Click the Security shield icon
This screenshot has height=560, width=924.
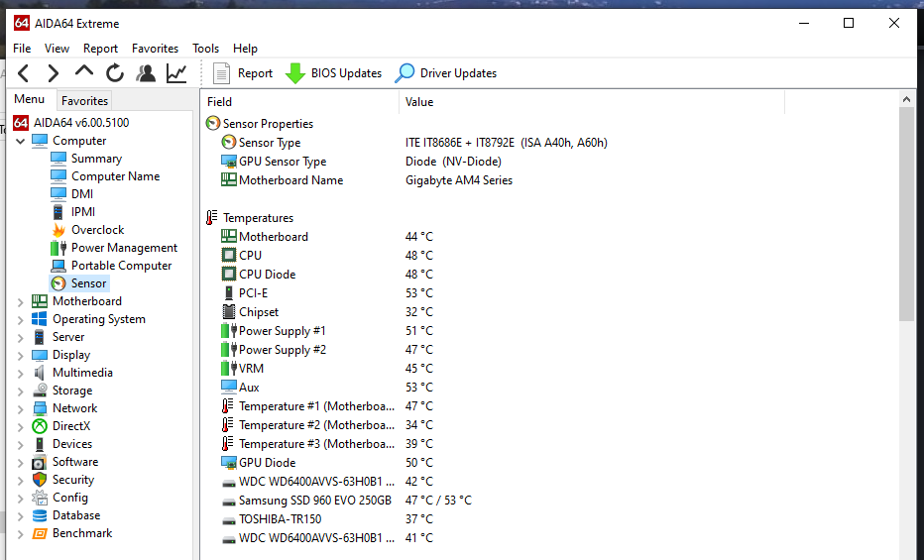point(40,480)
